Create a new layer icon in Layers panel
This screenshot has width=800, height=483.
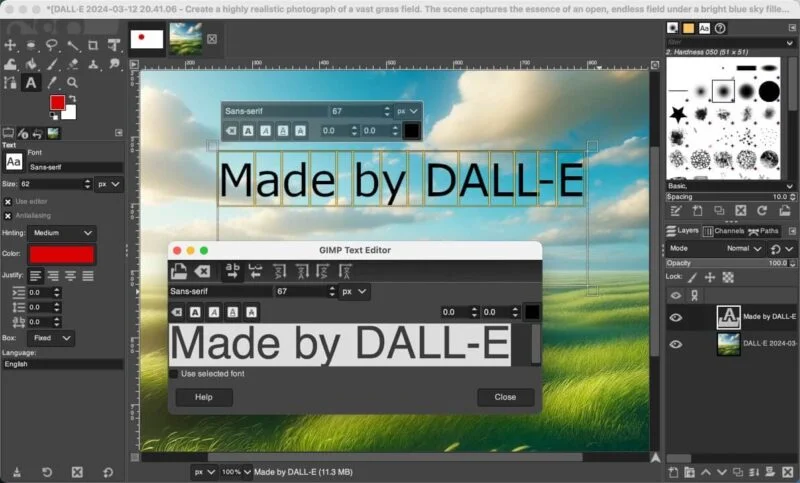[673, 472]
